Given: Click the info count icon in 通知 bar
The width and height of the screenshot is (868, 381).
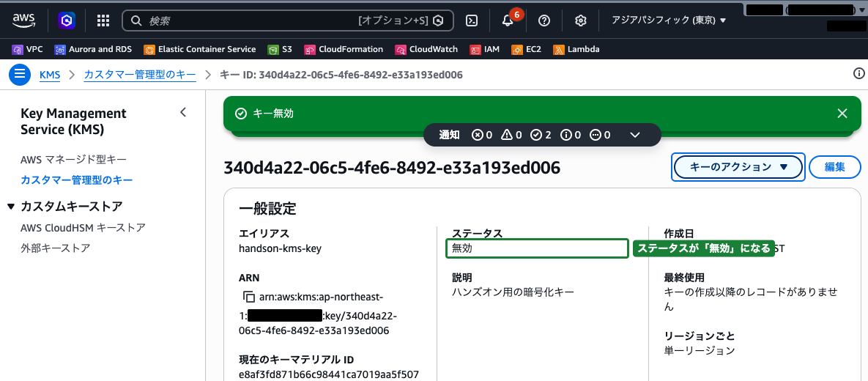Looking at the screenshot, I should point(570,135).
